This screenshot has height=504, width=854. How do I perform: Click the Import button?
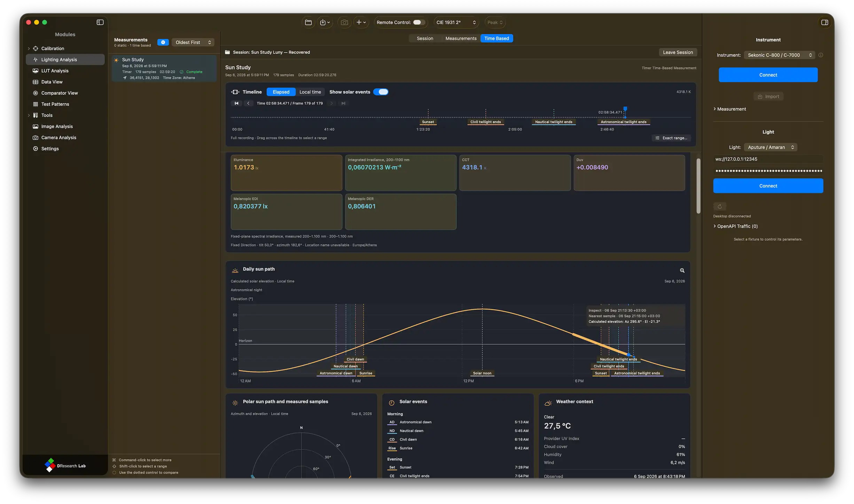(x=768, y=96)
